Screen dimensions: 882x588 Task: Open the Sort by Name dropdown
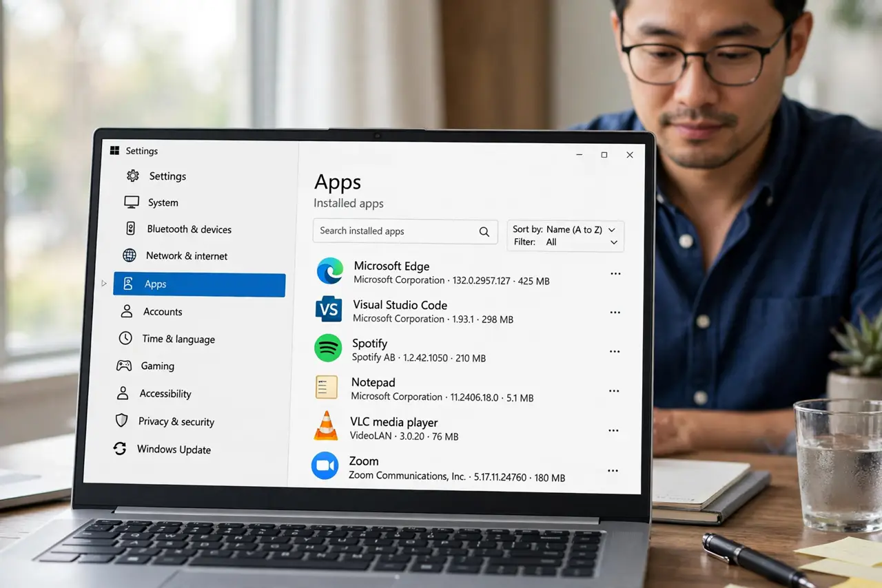(565, 229)
